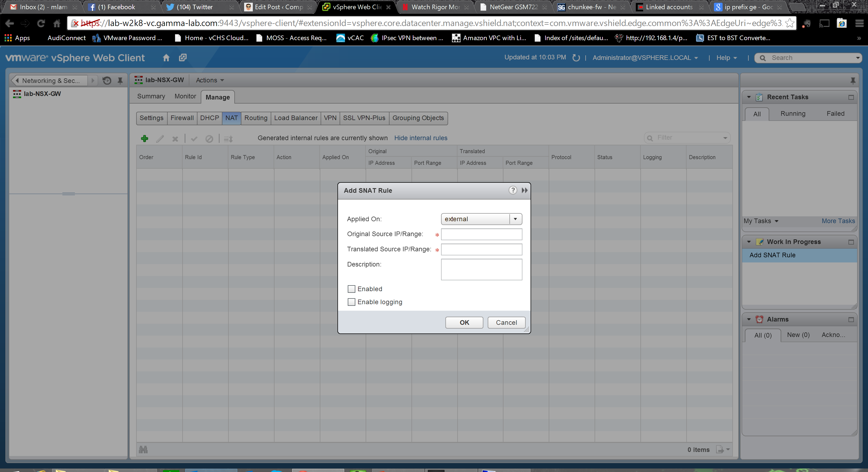Click the binoculars find icon

click(x=143, y=449)
